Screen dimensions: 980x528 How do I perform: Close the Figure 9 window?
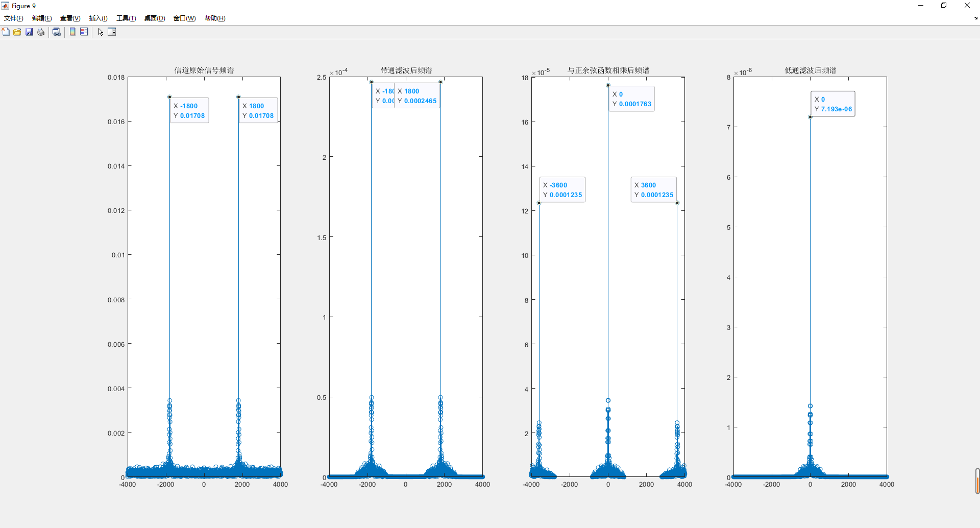coord(967,6)
